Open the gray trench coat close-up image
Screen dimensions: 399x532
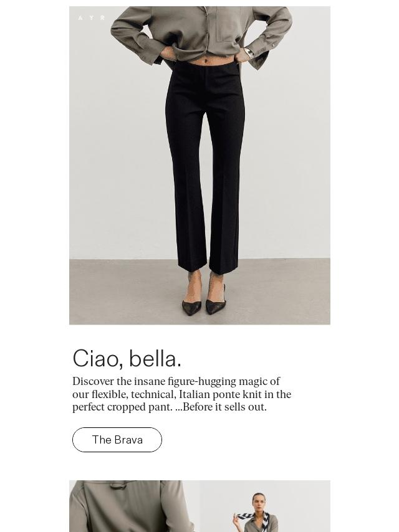point(135,506)
